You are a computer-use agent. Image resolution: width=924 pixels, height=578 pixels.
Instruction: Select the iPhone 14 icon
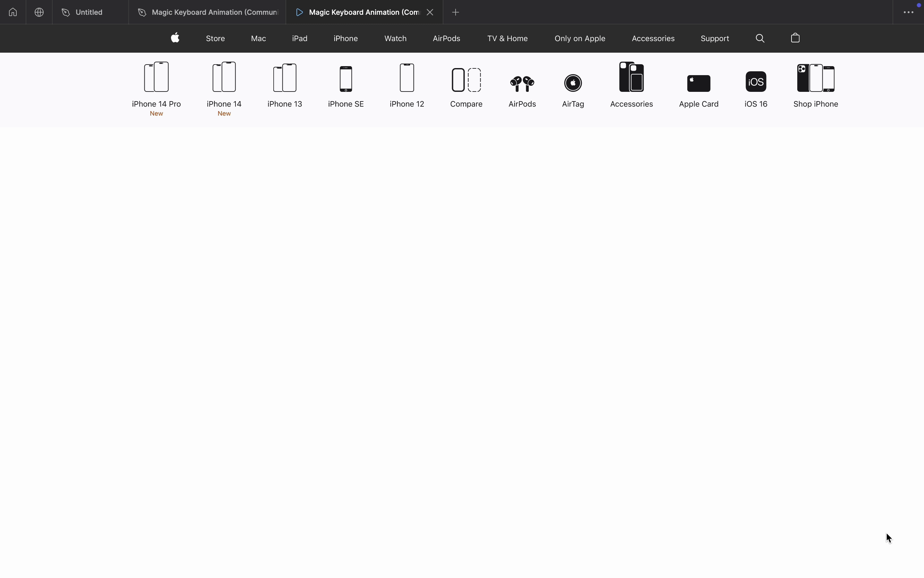(x=224, y=77)
